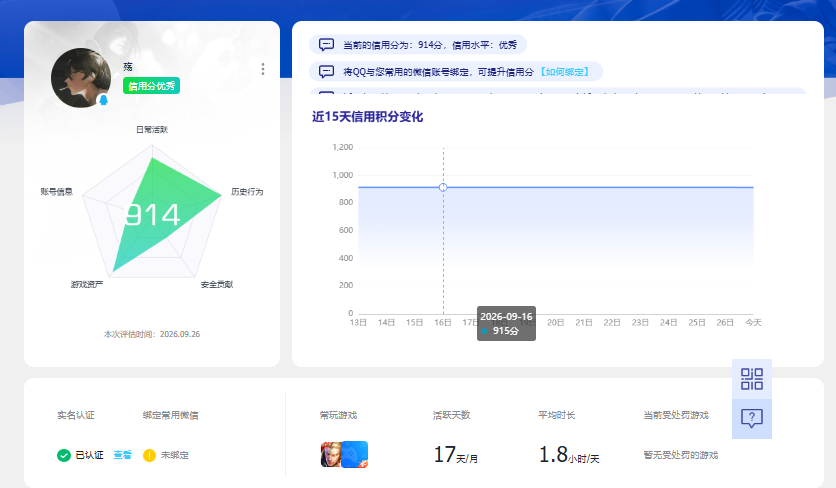Click the 安全贡献 radar label

(217, 284)
